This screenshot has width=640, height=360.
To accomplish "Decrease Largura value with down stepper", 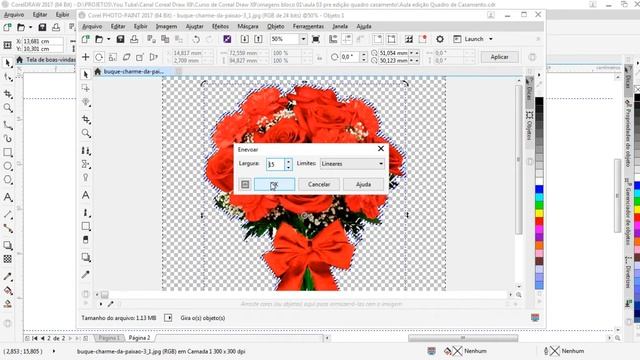I will point(289,167).
